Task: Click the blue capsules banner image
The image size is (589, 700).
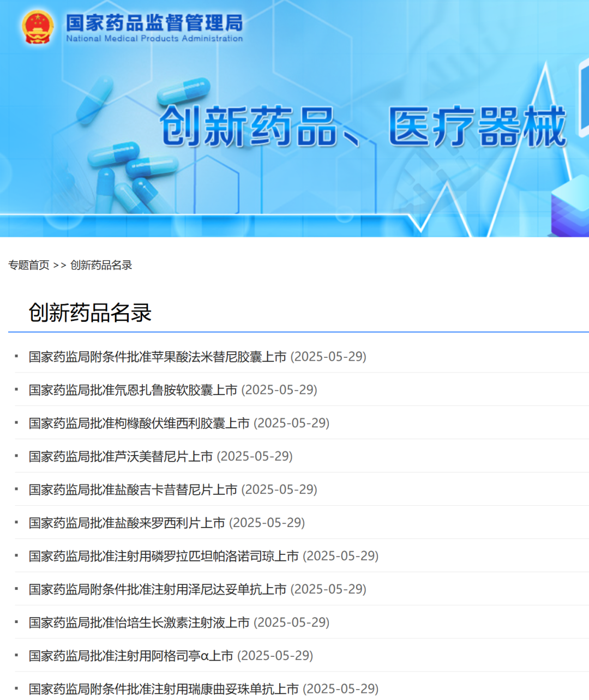Action: coord(131,147)
